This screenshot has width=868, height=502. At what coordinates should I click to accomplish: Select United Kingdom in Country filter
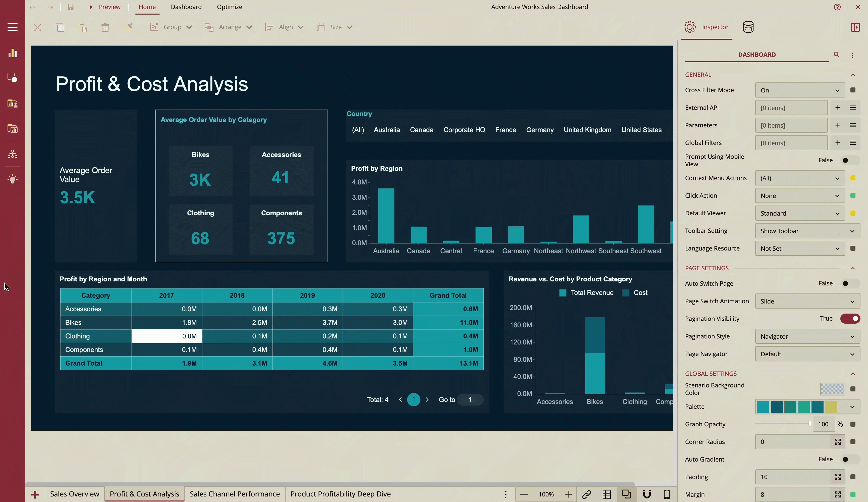pyautogui.click(x=587, y=130)
